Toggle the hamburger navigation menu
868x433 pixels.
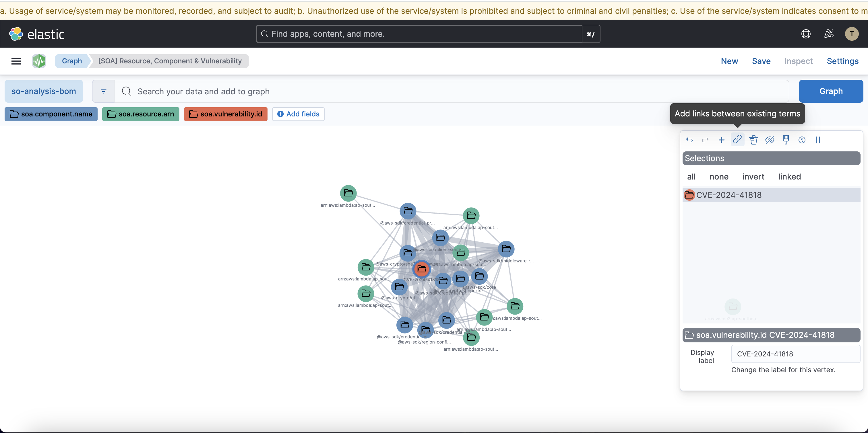pyautogui.click(x=16, y=61)
